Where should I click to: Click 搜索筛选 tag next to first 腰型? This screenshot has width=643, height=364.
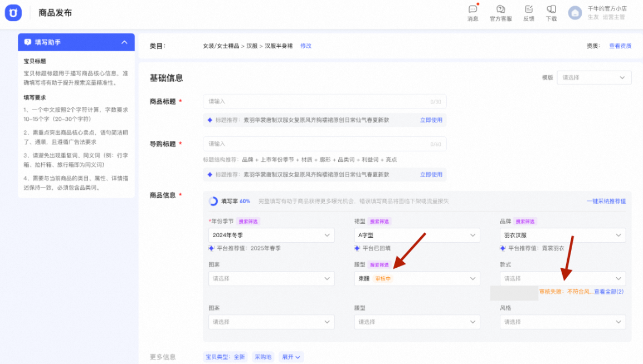pos(379,264)
